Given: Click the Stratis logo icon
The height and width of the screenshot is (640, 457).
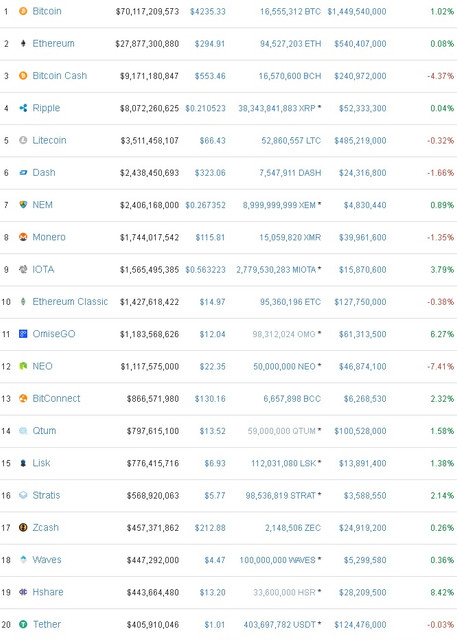Looking at the screenshot, I should (x=23, y=495).
